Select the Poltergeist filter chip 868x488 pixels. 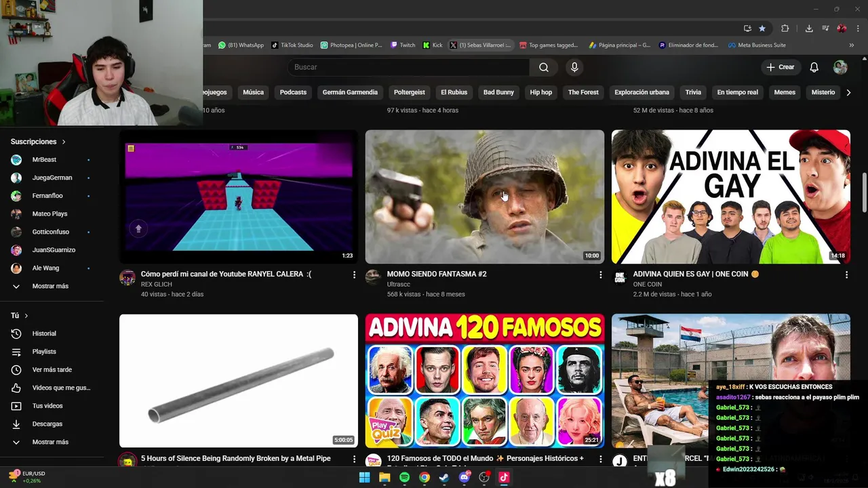pyautogui.click(x=410, y=92)
